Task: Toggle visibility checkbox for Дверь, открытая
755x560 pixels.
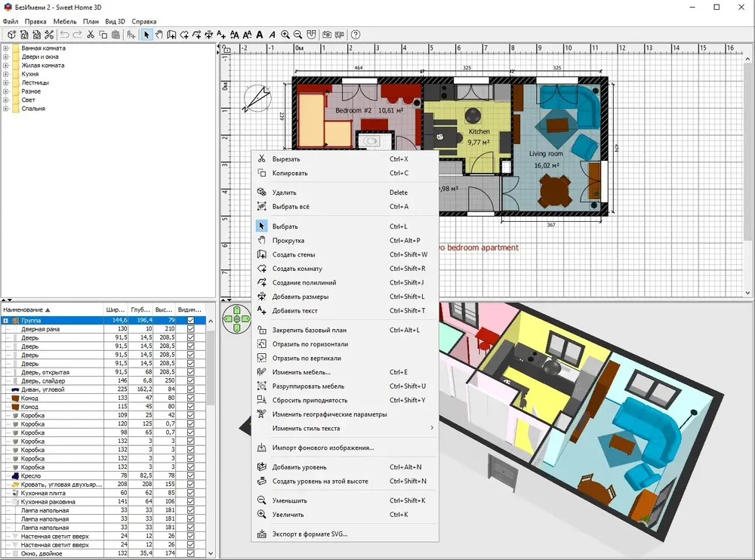Action: (x=191, y=372)
